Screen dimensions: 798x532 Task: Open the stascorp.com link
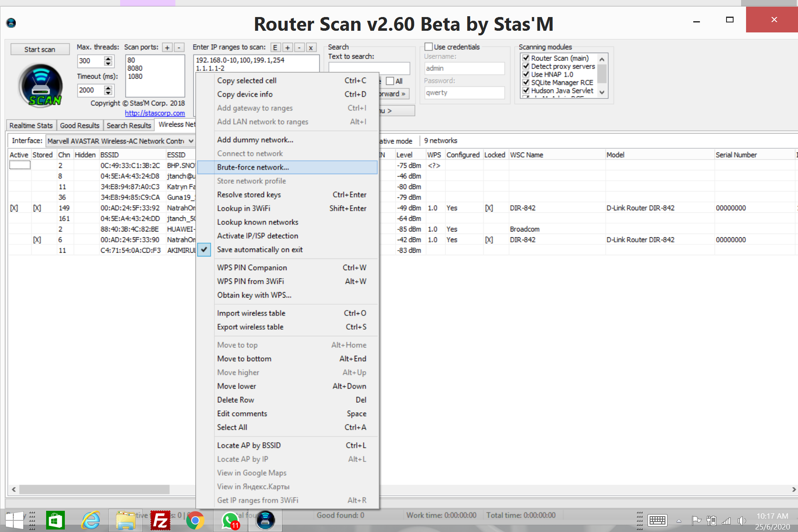click(155, 113)
